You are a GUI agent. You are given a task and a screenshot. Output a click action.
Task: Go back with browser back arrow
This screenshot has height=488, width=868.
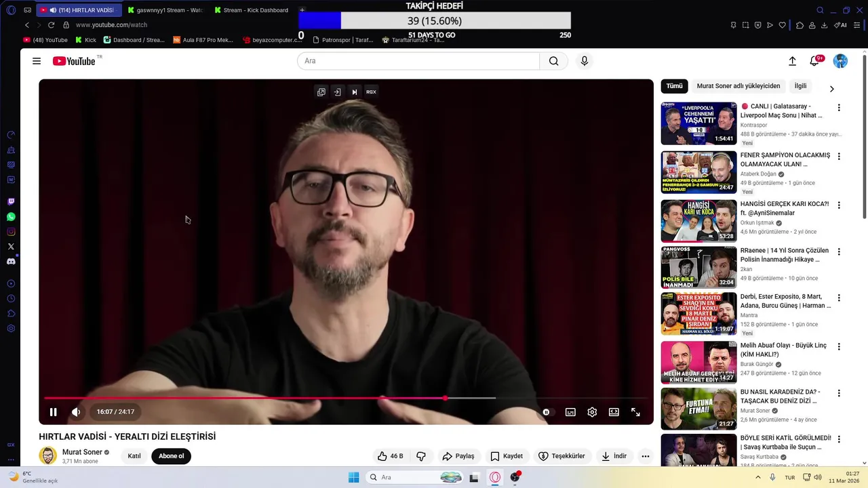pyautogui.click(x=27, y=25)
